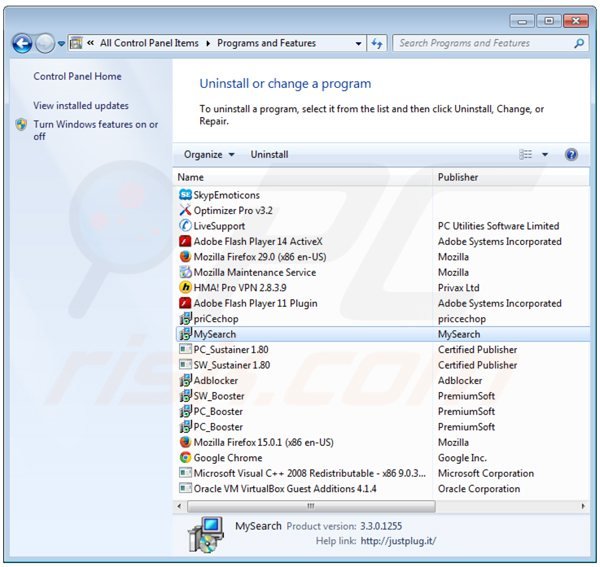Open the recent pages dropdown arrow
The width and height of the screenshot is (600, 567).
click(x=61, y=44)
